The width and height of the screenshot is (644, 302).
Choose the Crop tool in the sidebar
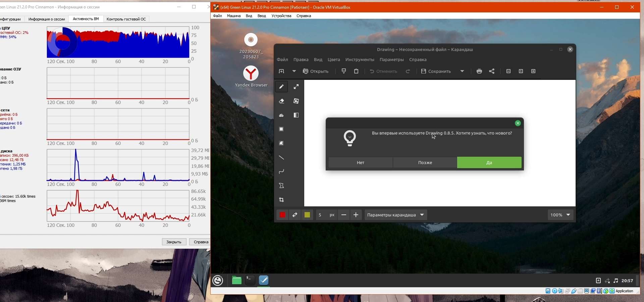point(282,200)
